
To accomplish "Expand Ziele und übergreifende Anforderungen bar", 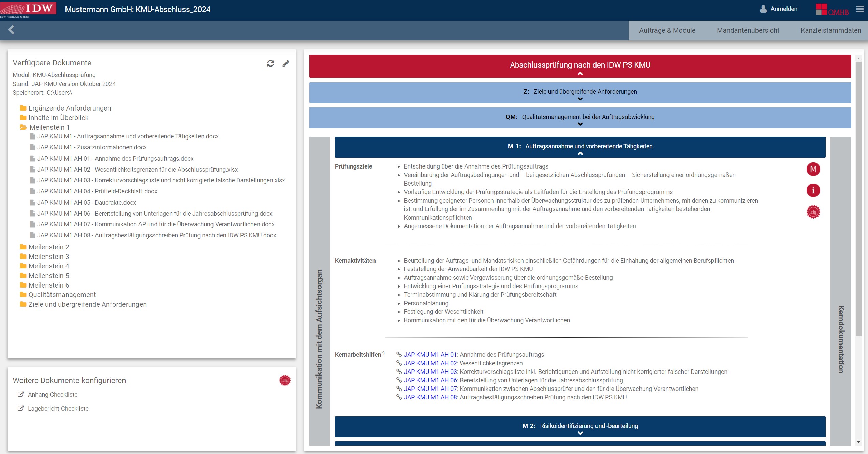I will point(580,92).
